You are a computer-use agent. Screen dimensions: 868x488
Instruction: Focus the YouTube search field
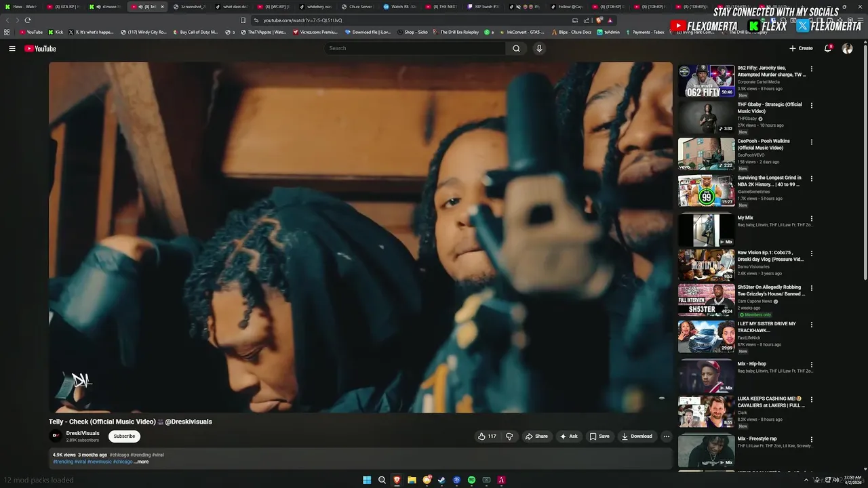pyautogui.click(x=415, y=48)
